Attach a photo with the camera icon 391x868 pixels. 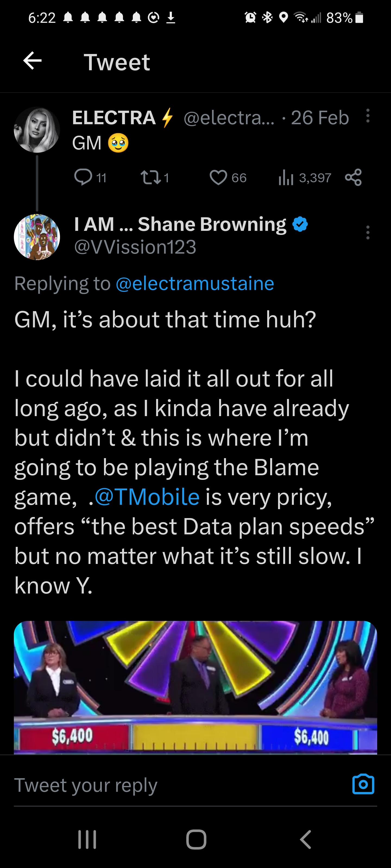[x=363, y=784]
